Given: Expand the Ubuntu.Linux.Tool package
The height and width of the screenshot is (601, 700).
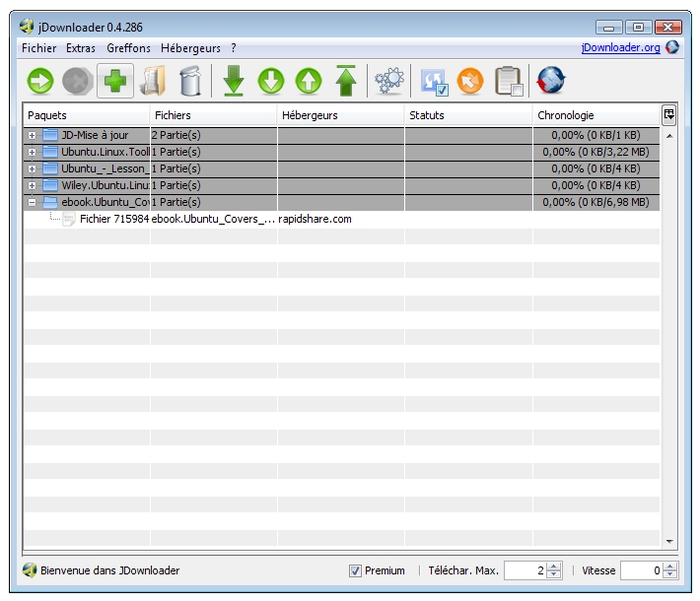Looking at the screenshot, I should click(x=32, y=152).
